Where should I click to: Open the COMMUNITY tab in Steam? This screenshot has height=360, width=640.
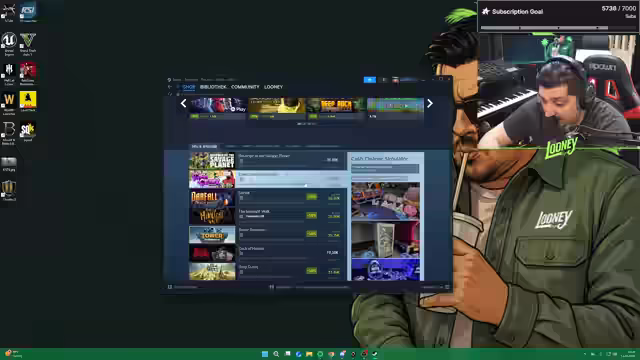[245, 87]
